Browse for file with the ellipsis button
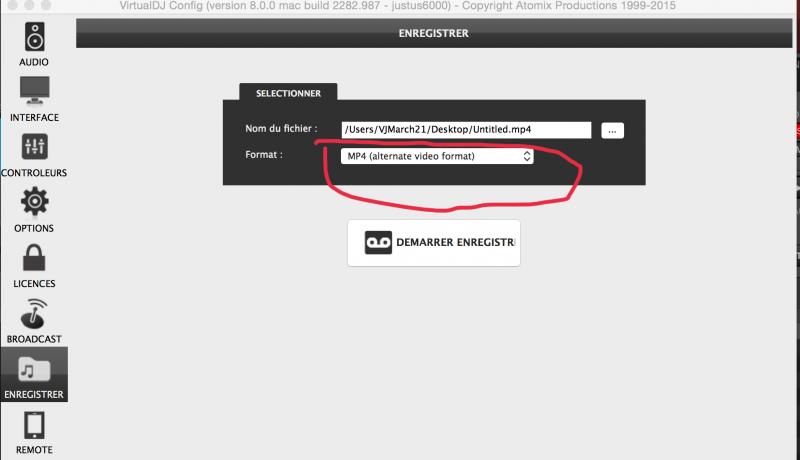This screenshot has height=460, width=800. [x=612, y=131]
